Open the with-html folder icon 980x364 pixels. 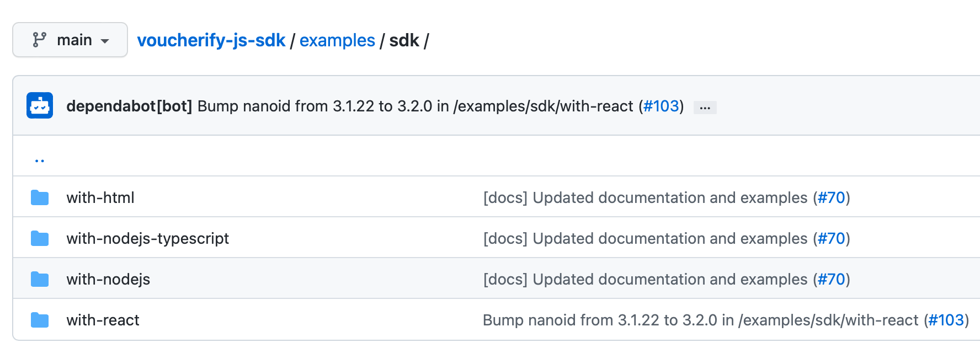40,197
